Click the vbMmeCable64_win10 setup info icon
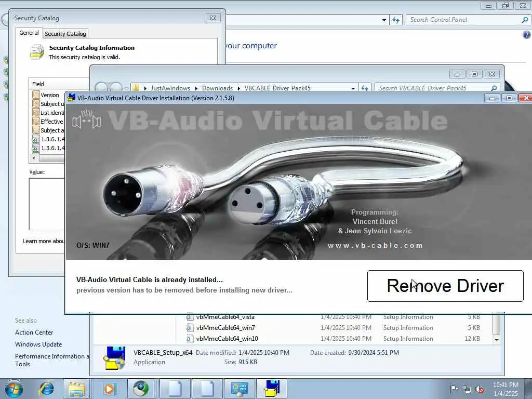The height and width of the screenshot is (399, 532). click(x=190, y=339)
